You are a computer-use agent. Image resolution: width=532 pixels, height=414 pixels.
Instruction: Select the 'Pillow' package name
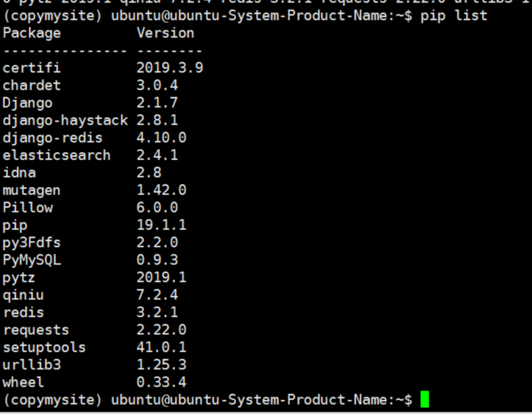pyautogui.click(x=28, y=208)
